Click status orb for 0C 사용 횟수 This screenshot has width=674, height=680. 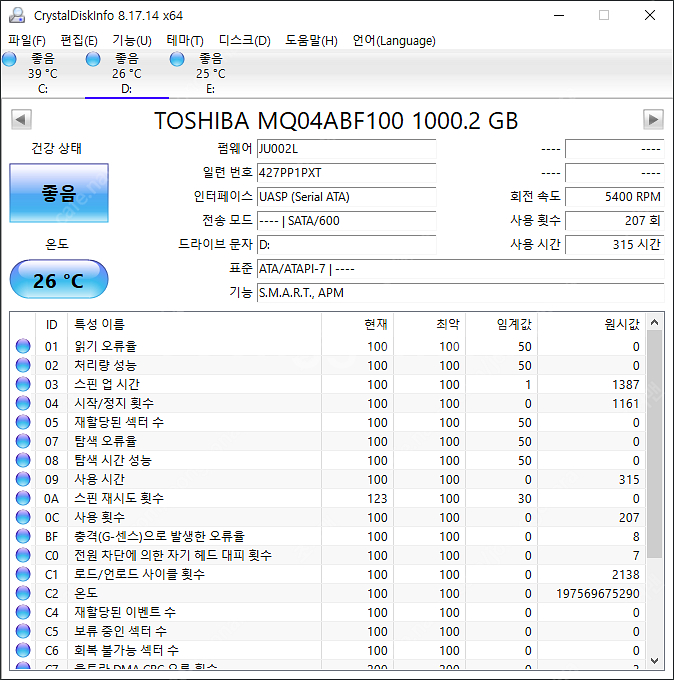[x=23, y=517]
